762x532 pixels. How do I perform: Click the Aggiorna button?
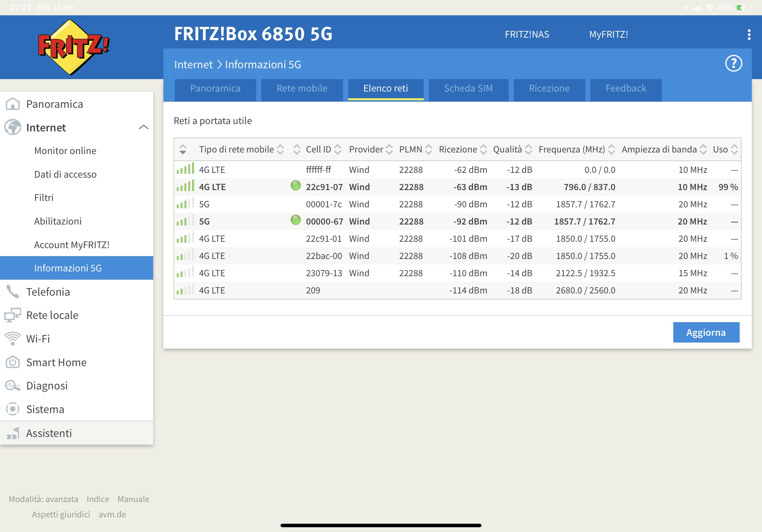(706, 332)
